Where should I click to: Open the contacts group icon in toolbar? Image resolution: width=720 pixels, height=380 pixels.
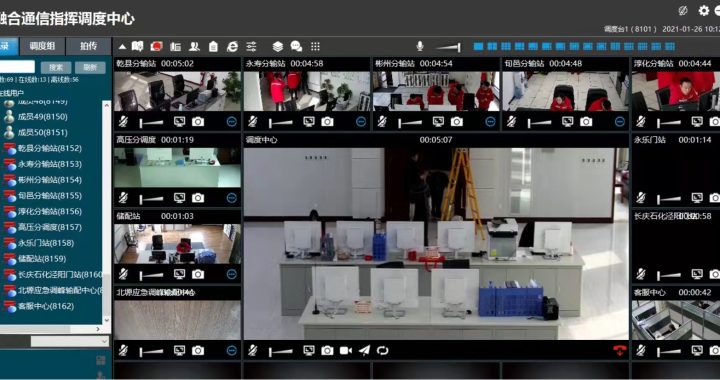(194, 46)
